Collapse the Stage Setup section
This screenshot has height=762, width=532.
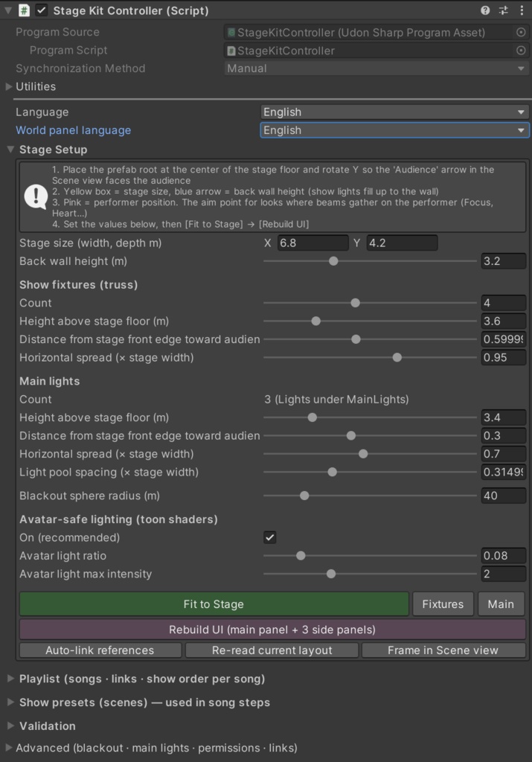pos(10,150)
